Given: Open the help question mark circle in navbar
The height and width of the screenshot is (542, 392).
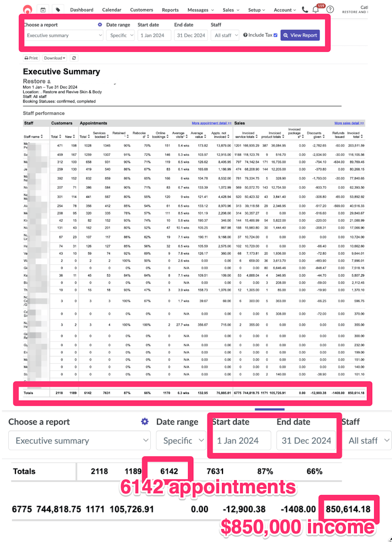Looking at the screenshot, I should 330,10.
